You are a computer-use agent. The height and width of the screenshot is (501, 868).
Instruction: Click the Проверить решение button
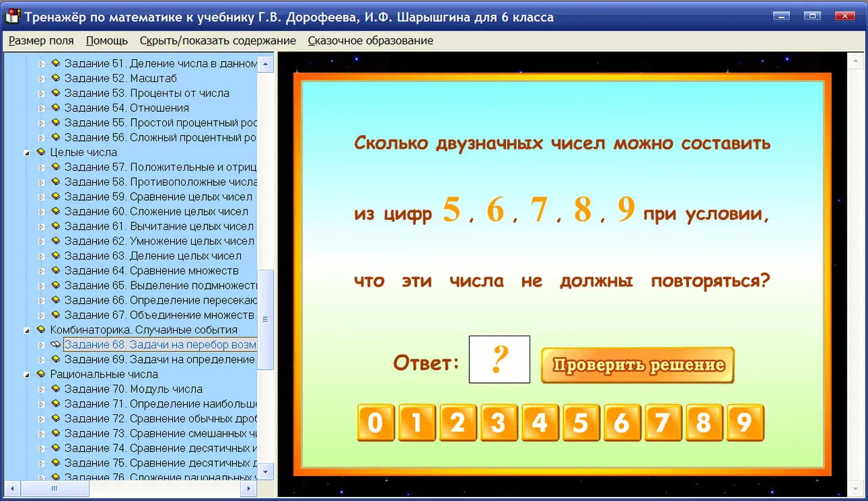[637, 365]
